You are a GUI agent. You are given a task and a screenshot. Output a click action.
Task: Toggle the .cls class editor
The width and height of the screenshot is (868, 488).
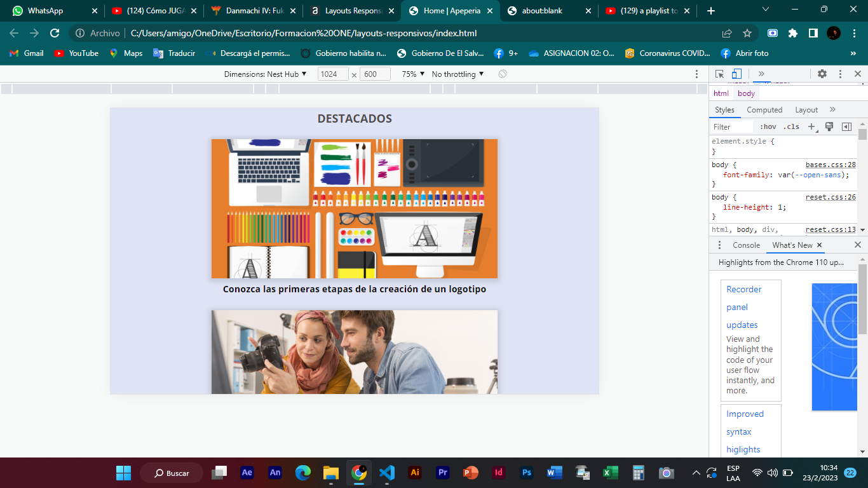click(x=791, y=126)
